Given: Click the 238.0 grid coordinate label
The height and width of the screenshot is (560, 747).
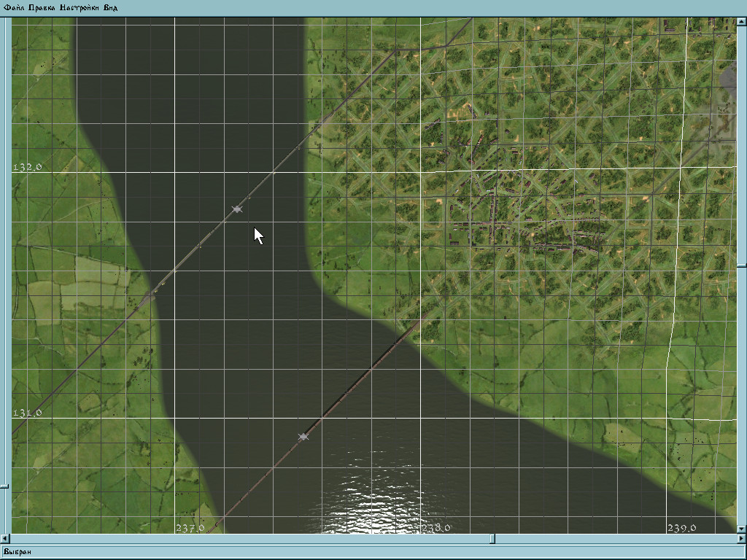Looking at the screenshot, I should point(436,528).
